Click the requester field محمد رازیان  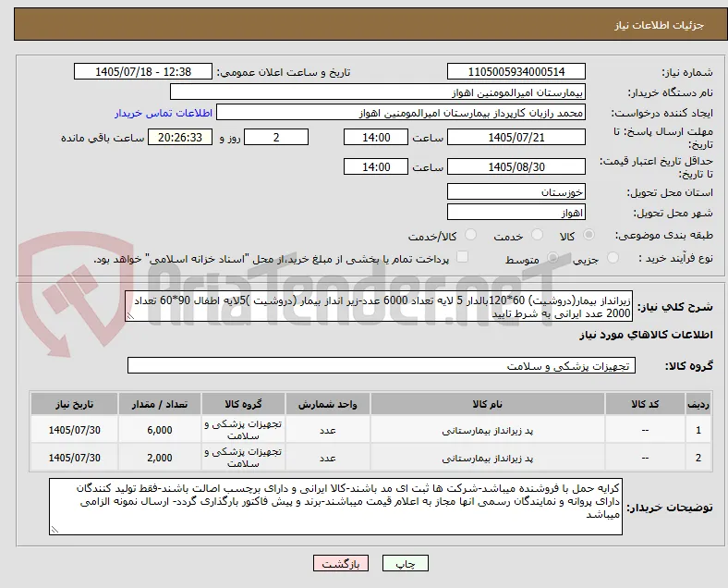401,113
